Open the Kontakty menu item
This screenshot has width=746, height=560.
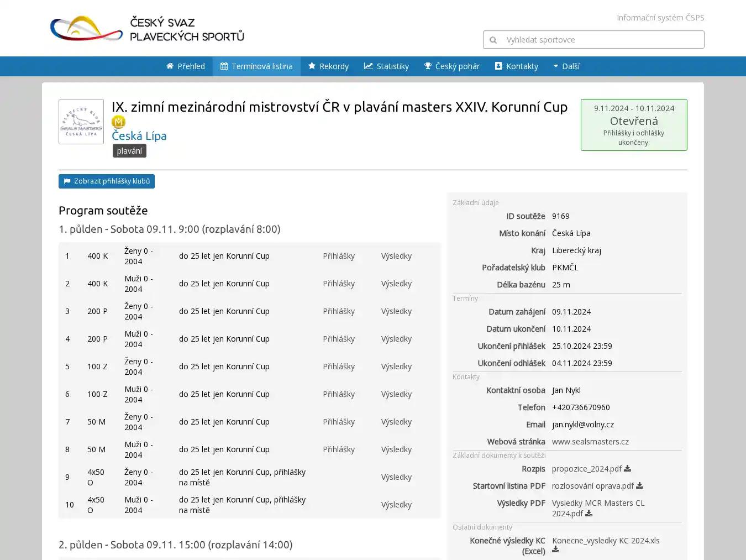pos(516,66)
